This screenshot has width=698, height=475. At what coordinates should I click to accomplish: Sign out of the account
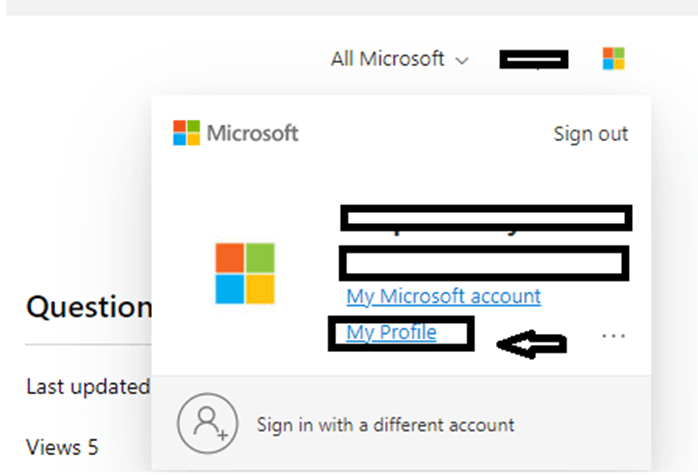pos(590,134)
